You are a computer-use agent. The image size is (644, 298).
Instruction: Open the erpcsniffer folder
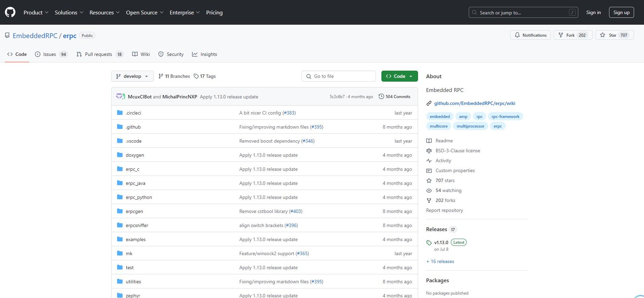coord(137,225)
